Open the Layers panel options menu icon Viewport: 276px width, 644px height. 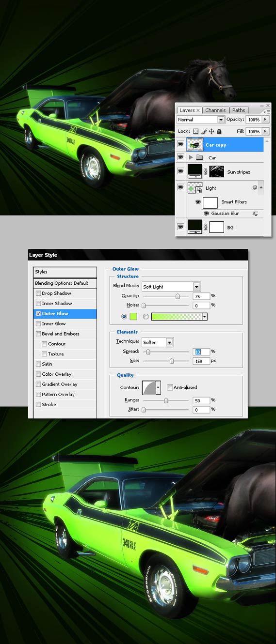pos(266,111)
